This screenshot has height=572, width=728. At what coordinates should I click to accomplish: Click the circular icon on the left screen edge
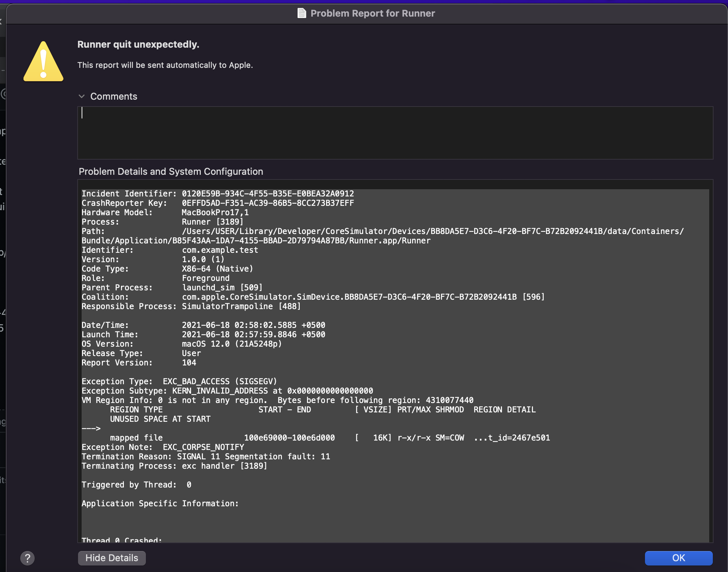(x=4, y=94)
